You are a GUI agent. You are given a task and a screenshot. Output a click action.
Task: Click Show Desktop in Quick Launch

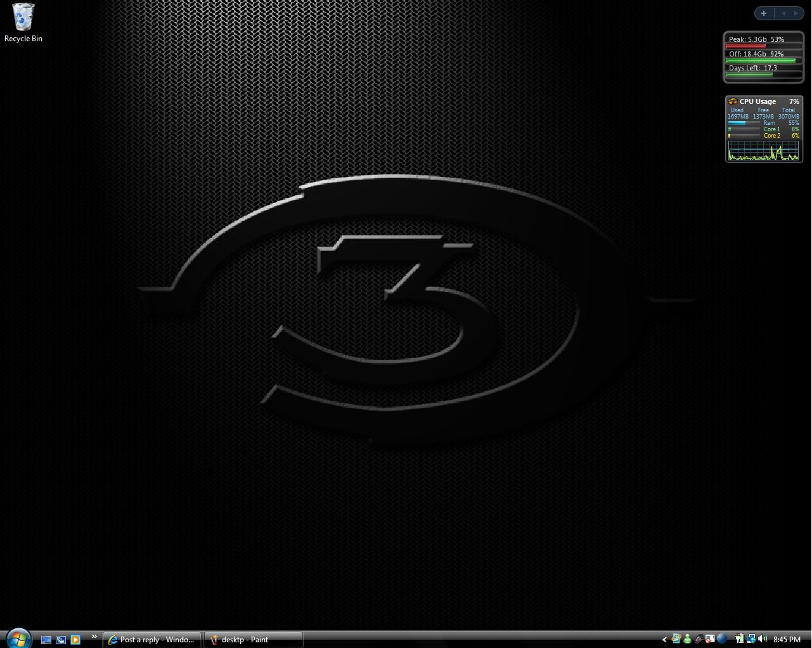pyautogui.click(x=46, y=640)
